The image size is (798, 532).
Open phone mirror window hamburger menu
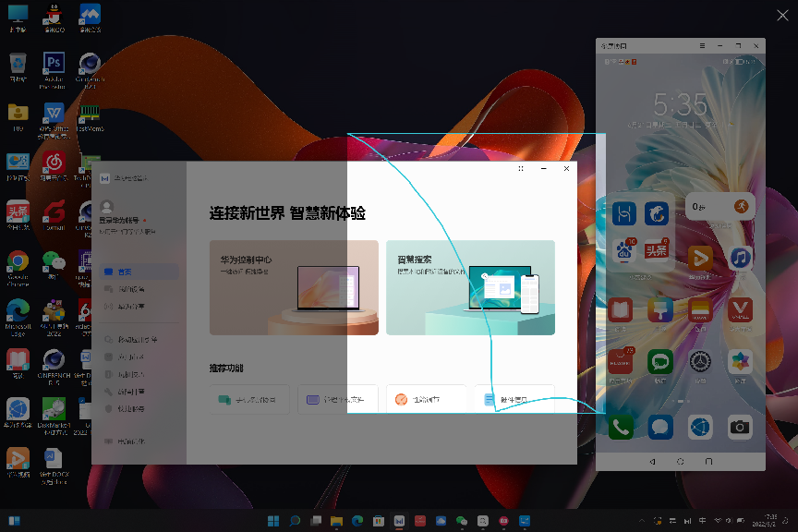point(702,46)
